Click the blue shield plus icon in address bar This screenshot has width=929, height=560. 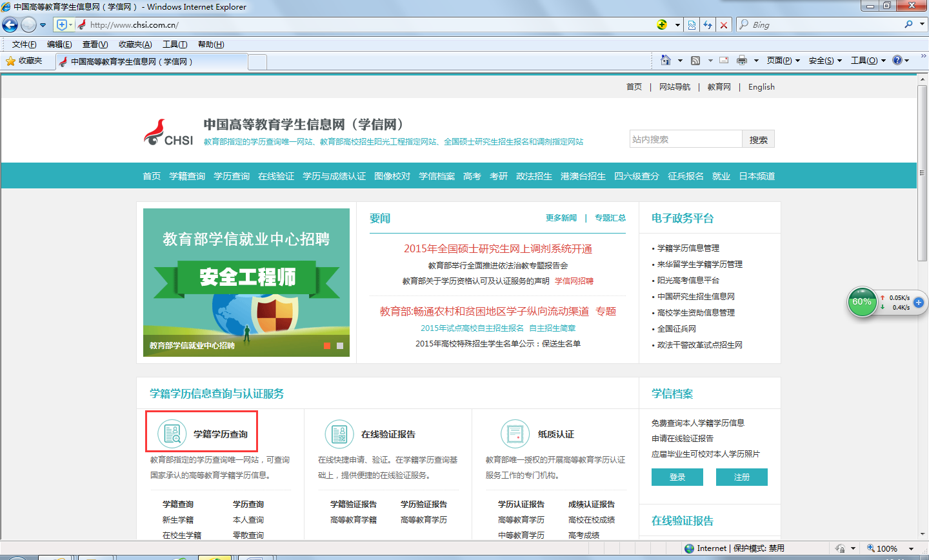[62, 25]
